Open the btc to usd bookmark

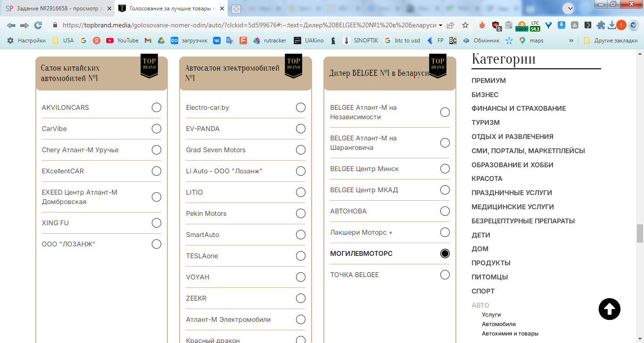(x=402, y=41)
